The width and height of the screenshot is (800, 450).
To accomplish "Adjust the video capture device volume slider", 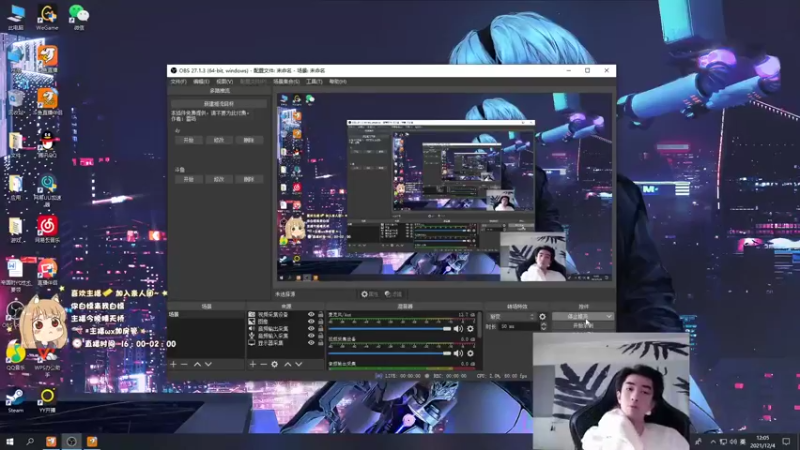I will [389, 353].
